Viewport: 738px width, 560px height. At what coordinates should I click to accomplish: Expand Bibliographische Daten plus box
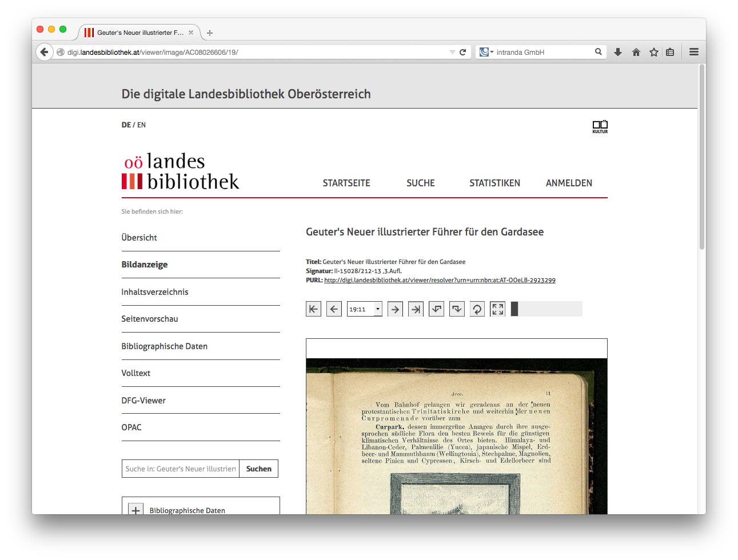click(x=135, y=510)
